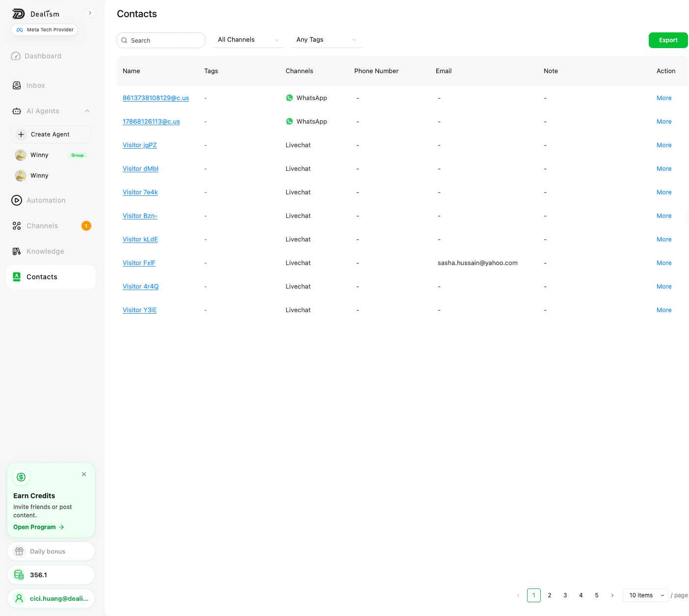Image resolution: width=689 pixels, height=616 pixels.
Task: Open the Dashboard gauge icon
Action: click(x=16, y=56)
